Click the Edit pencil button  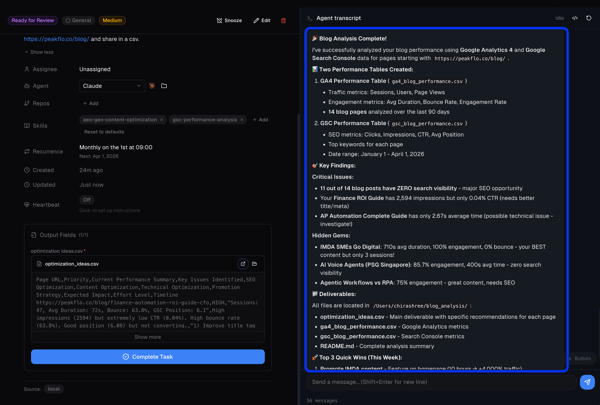pos(262,20)
